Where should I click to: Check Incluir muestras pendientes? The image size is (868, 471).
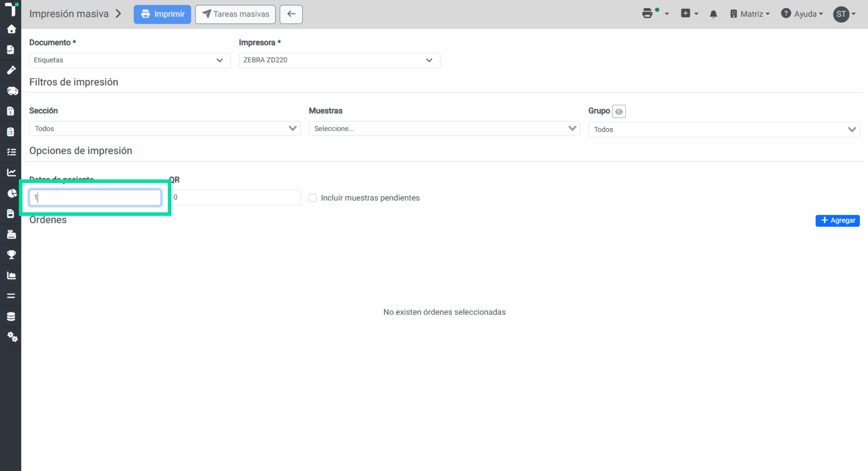pos(313,198)
